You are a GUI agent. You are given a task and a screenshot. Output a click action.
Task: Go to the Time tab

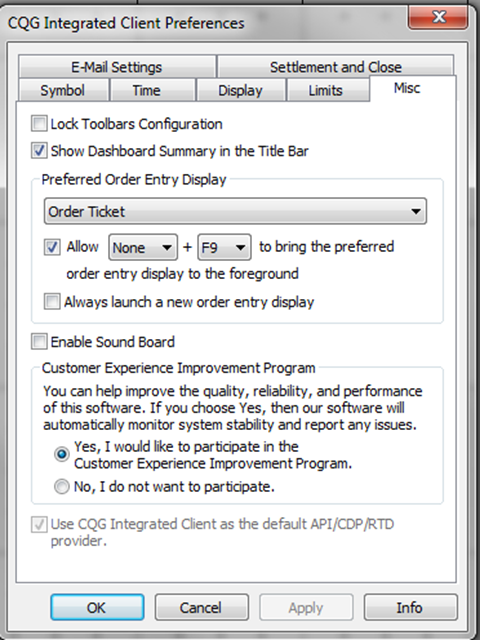[146, 90]
